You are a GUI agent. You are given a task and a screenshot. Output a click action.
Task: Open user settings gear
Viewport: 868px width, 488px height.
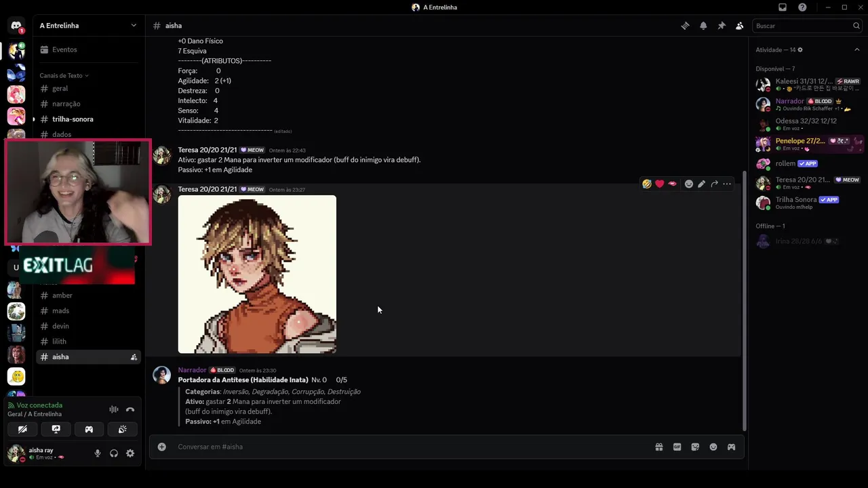130,453
